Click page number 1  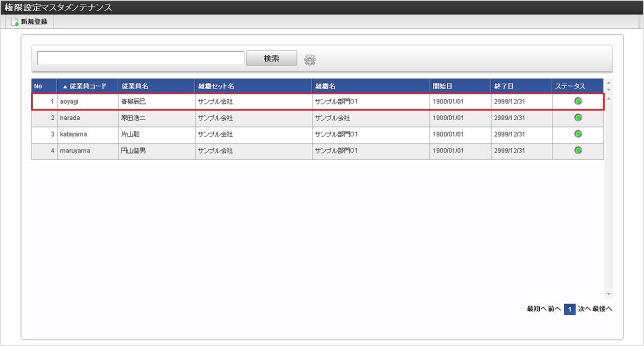[570, 309]
